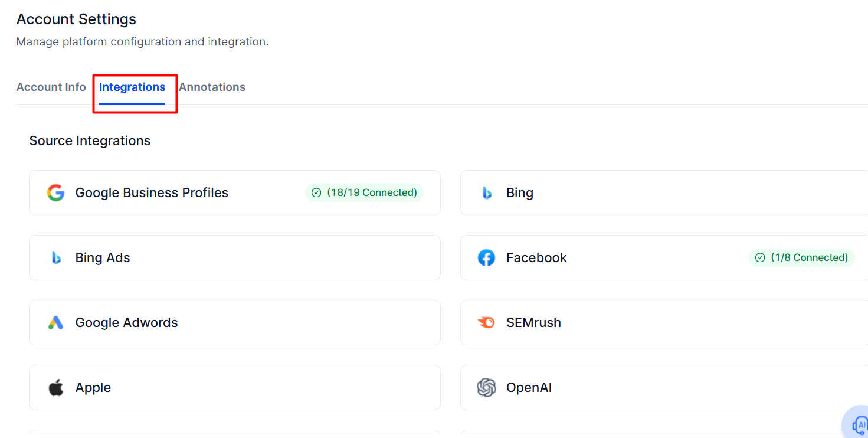Click the 18/19 Connected status badge
This screenshot has width=868, height=438.
click(x=364, y=193)
